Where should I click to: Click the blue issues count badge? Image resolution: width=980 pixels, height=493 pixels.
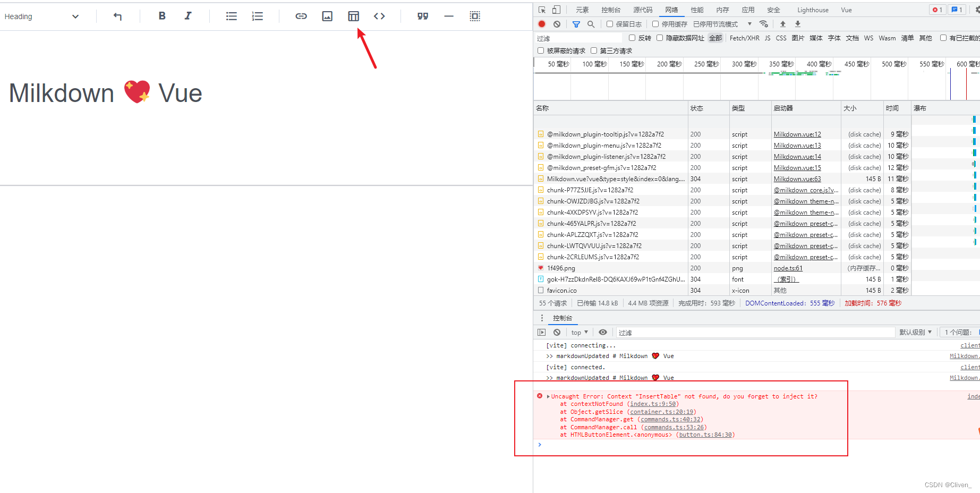pos(957,10)
